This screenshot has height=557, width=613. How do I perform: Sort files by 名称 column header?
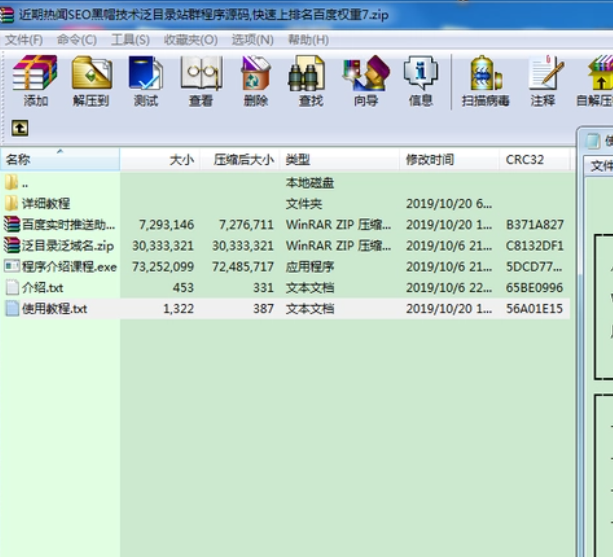[60, 159]
